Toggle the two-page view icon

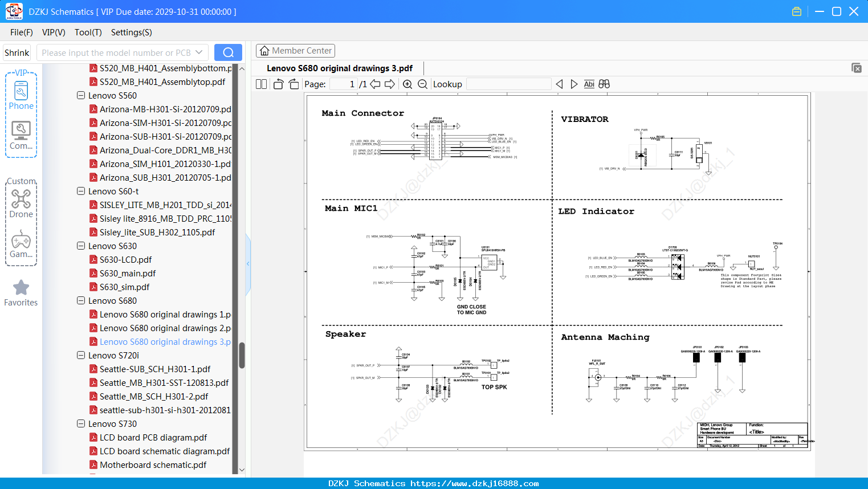coord(262,84)
